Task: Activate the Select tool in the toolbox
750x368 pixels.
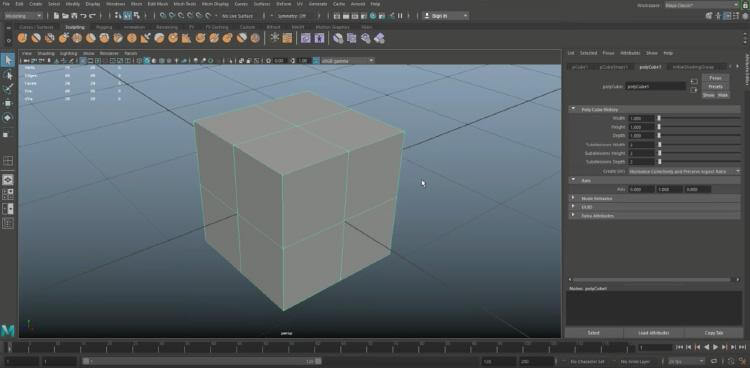Action: (8, 60)
